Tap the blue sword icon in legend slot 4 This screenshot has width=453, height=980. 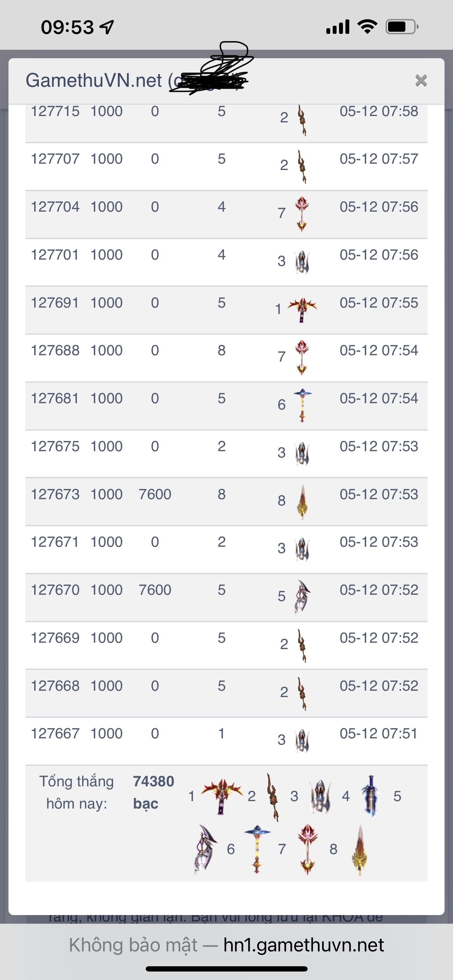370,796
